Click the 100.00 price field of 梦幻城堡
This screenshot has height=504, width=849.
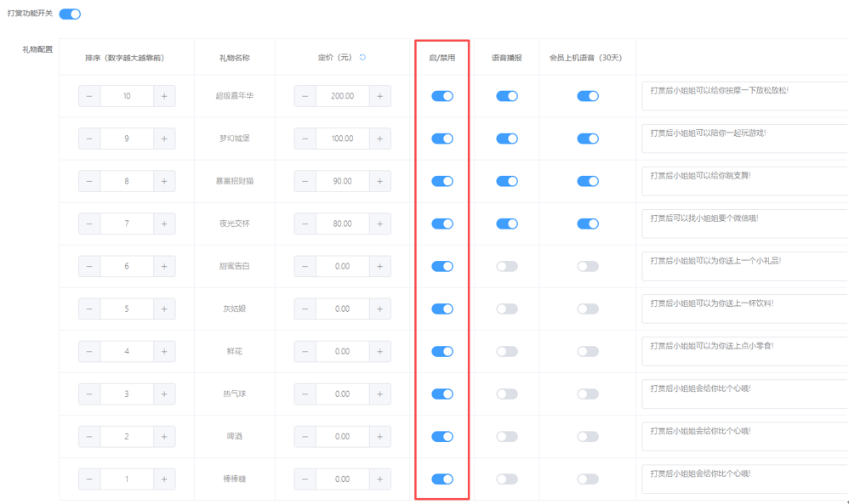tap(343, 139)
